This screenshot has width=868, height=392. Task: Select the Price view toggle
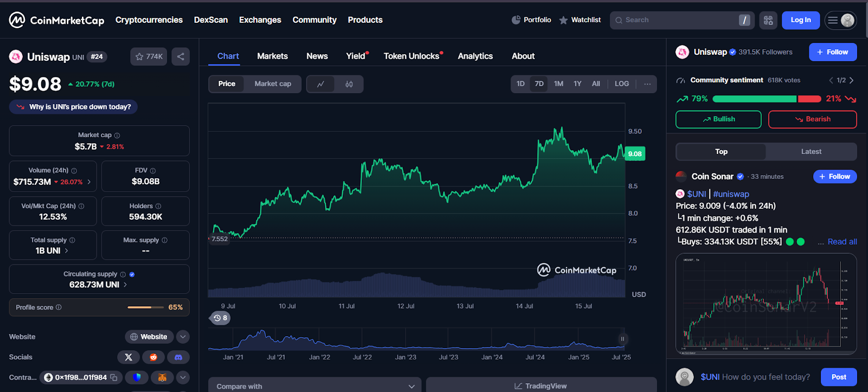click(x=227, y=84)
